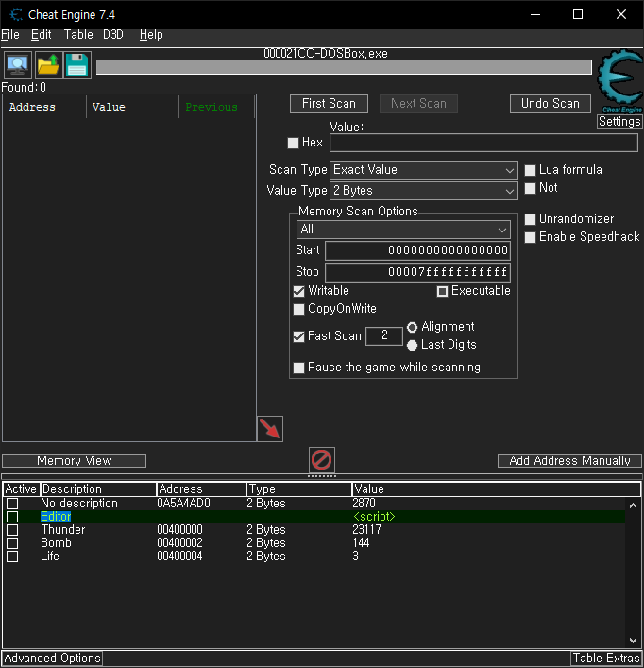Uncheck the Writable checkbox
The width and height of the screenshot is (644, 668).
(x=298, y=291)
